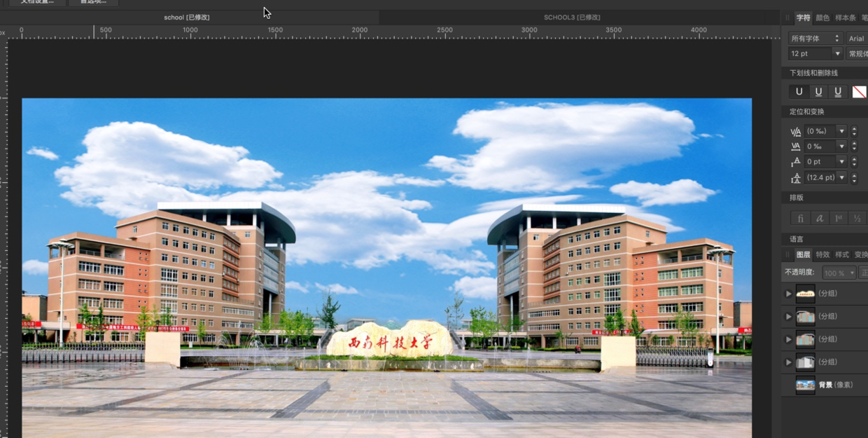This screenshot has height=438, width=868.
Task: Click the 首选项 button
Action: [x=93, y=2]
